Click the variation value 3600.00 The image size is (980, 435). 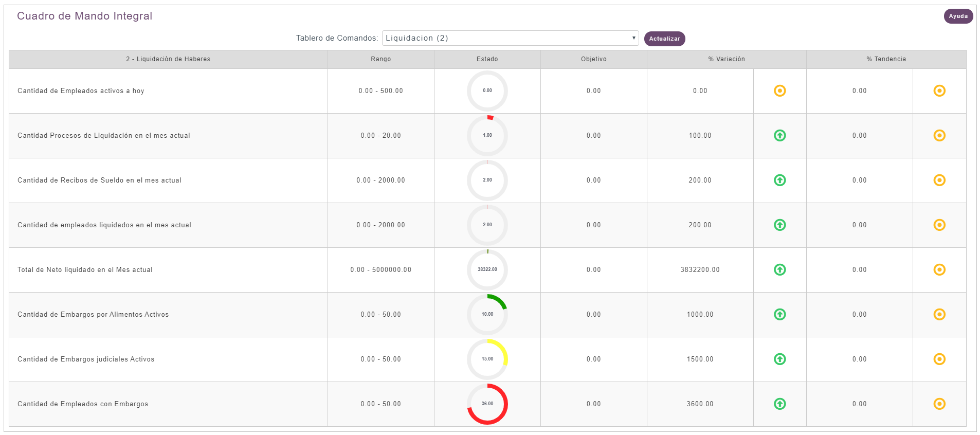(x=700, y=404)
